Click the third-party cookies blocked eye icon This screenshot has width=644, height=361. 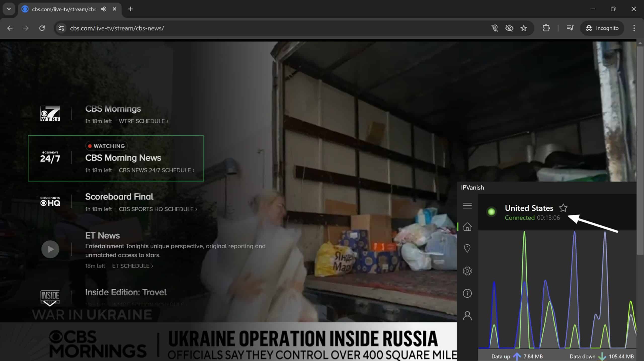[x=509, y=28]
